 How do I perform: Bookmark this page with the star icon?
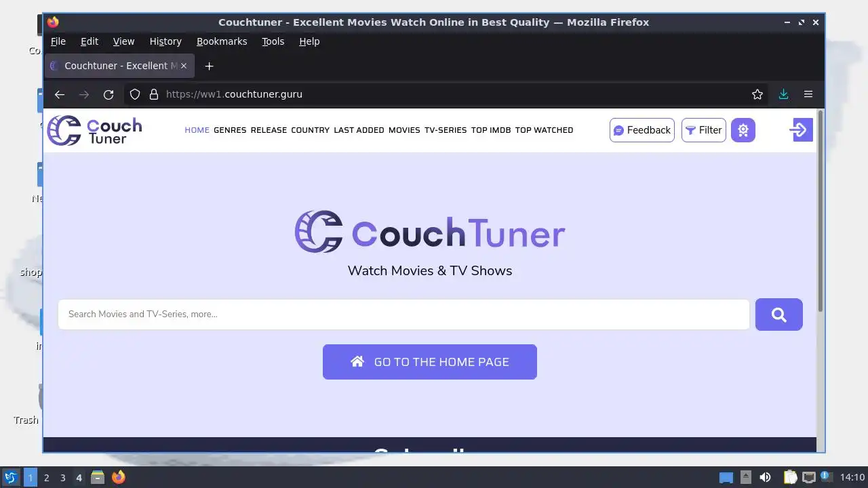(x=757, y=94)
